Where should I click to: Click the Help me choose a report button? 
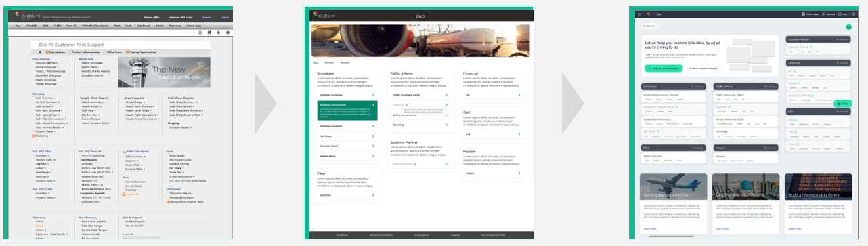[x=664, y=68]
